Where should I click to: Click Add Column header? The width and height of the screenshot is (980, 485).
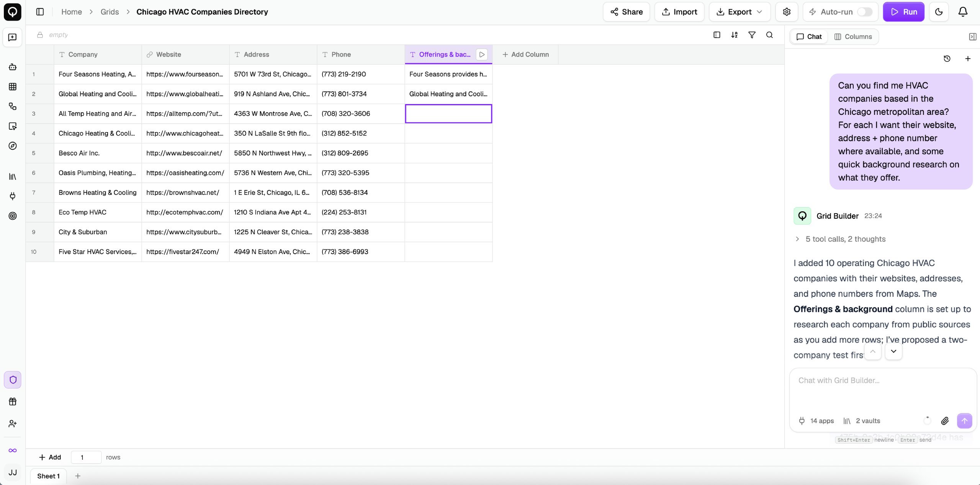[525, 54]
